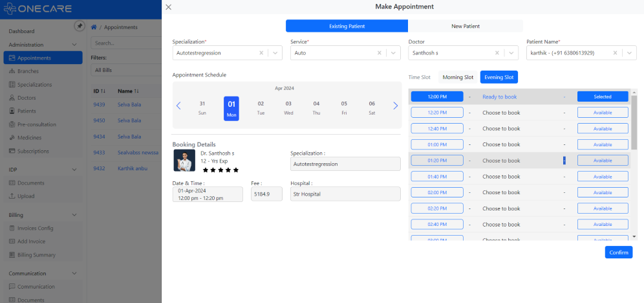Viewport: 644px width, 303px height.
Task: Advance calendar with right arrow
Action: 395,106
